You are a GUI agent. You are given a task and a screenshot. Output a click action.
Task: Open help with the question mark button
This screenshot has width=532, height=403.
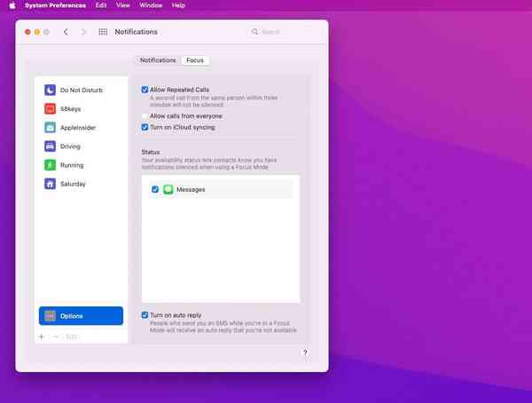click(305, 352)
